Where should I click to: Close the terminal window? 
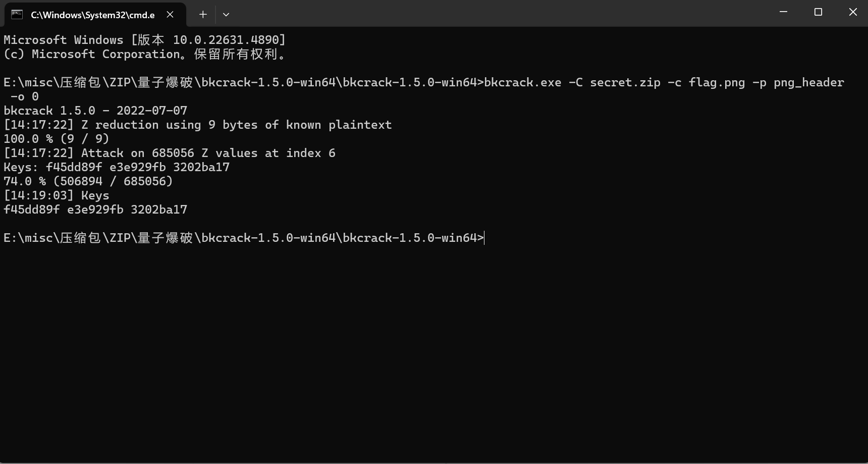coord(853,12)
